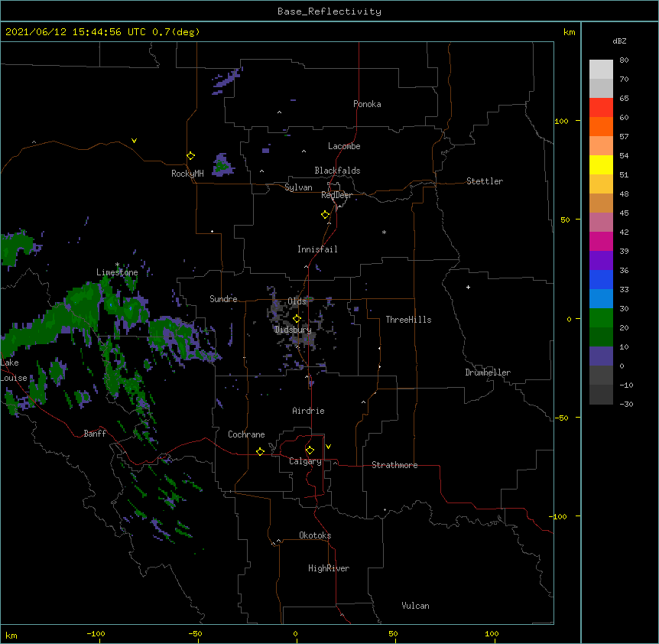
Task: Select the dBZ legend heading
Action: click(x=619, y=41)
